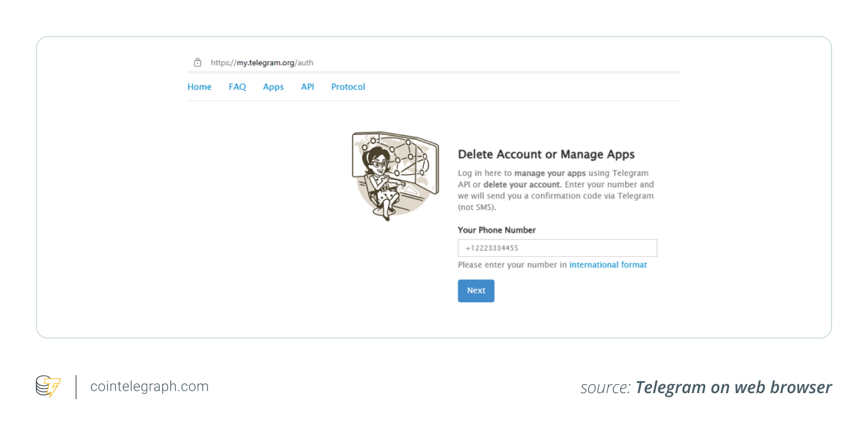Select the my.telegram.org/auth URL text
This screenshot has height=435, width=868.
click(262, 62)
